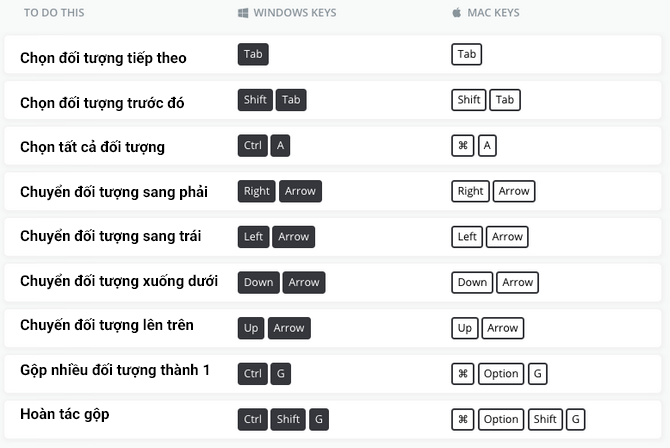Click the Apple logo beside MAC KEYS

(x=457, y=13)
